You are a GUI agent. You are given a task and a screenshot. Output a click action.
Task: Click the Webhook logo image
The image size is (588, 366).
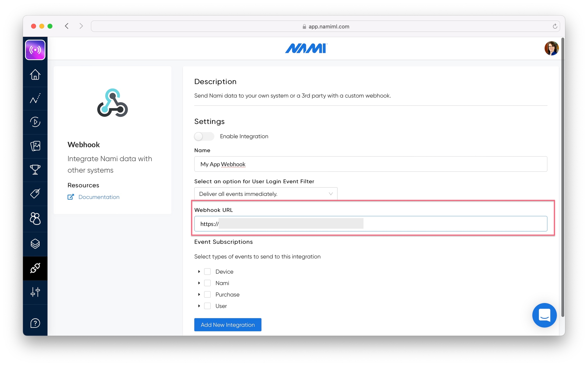click(112, 103)
